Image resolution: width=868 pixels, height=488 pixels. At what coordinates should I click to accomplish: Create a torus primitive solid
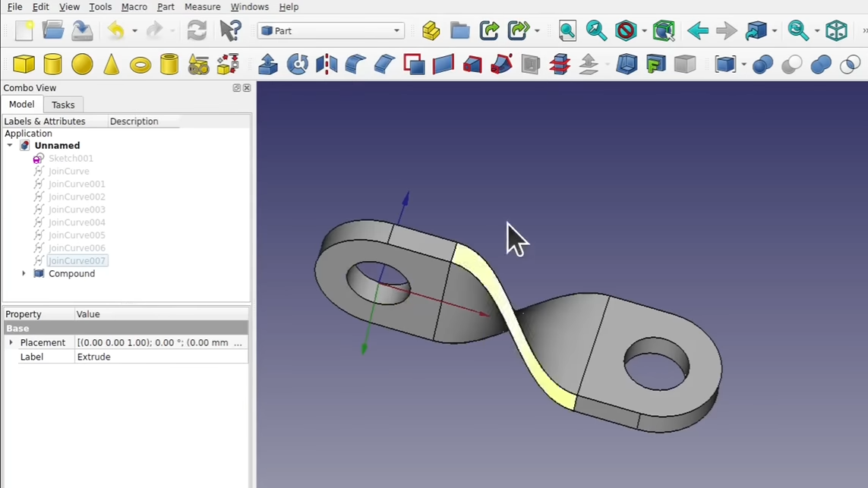coord(140,65)
